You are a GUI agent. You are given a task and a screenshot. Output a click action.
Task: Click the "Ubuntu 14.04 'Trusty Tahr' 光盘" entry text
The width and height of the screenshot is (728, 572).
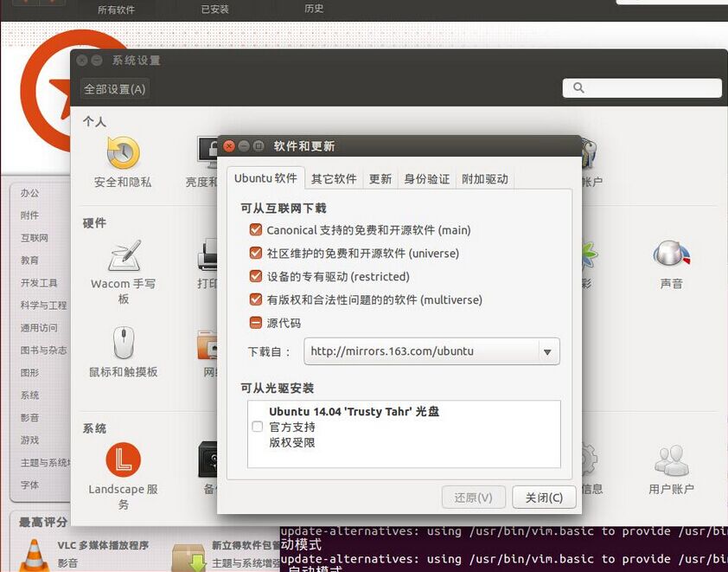click(x=354, y=411)
